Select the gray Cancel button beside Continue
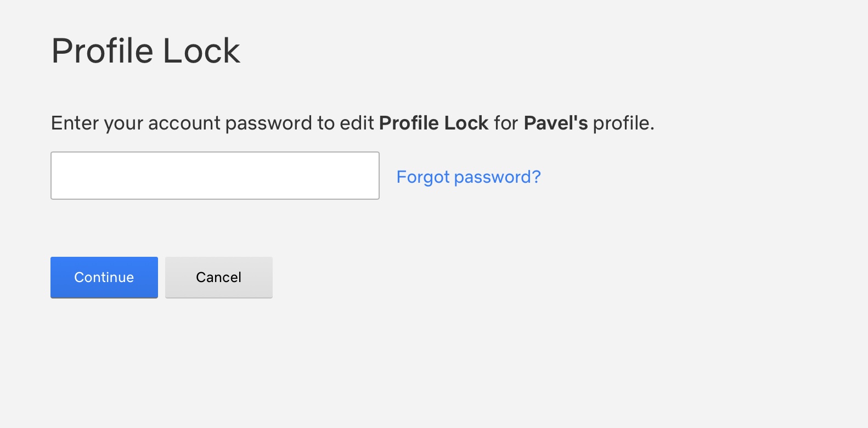This screenshot has height=428, width=868. tap(218, 277)
